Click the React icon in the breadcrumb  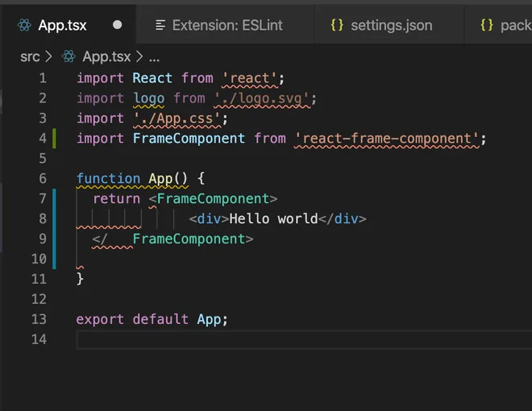[69, 56]
